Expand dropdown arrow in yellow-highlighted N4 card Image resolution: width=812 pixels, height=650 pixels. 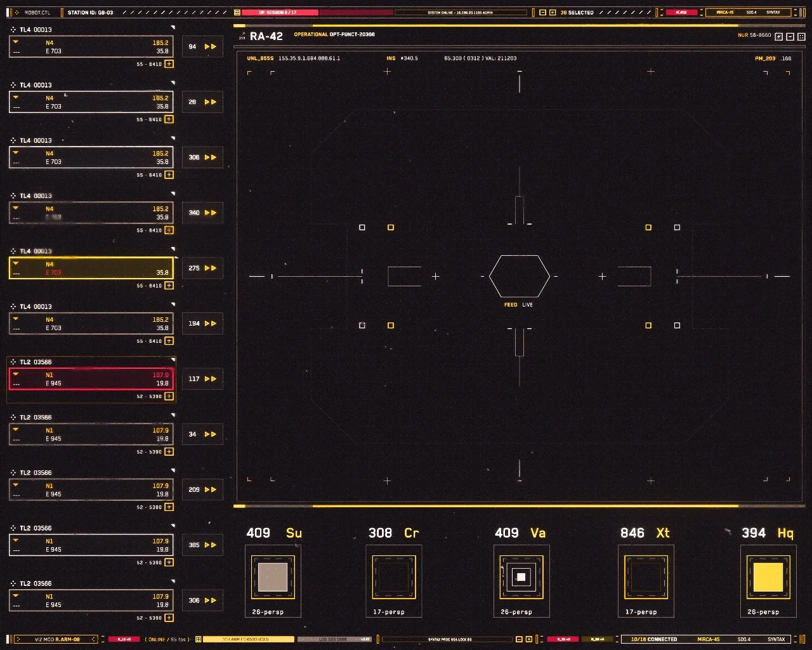click(x=16, y=263)
